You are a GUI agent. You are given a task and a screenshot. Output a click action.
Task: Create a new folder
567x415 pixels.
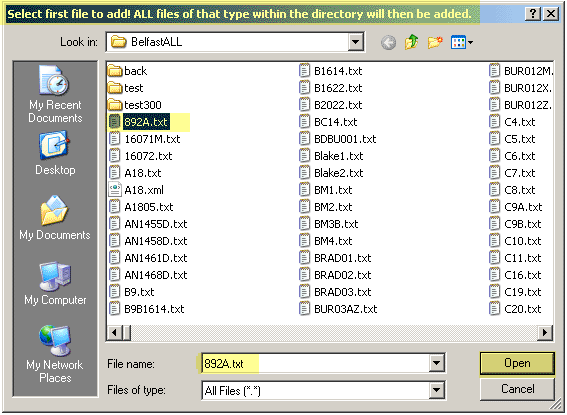pos(435,42)
